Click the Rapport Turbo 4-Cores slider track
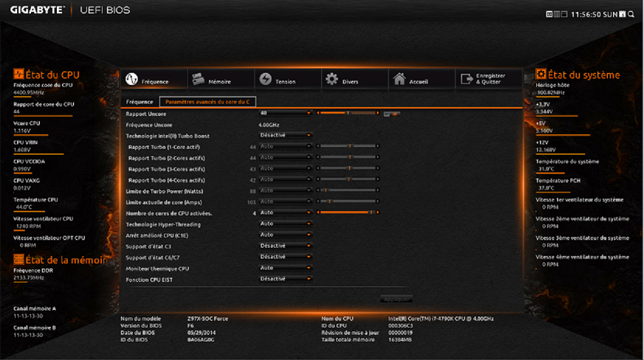Screen dimensions: 644x360 pos(347,179)
